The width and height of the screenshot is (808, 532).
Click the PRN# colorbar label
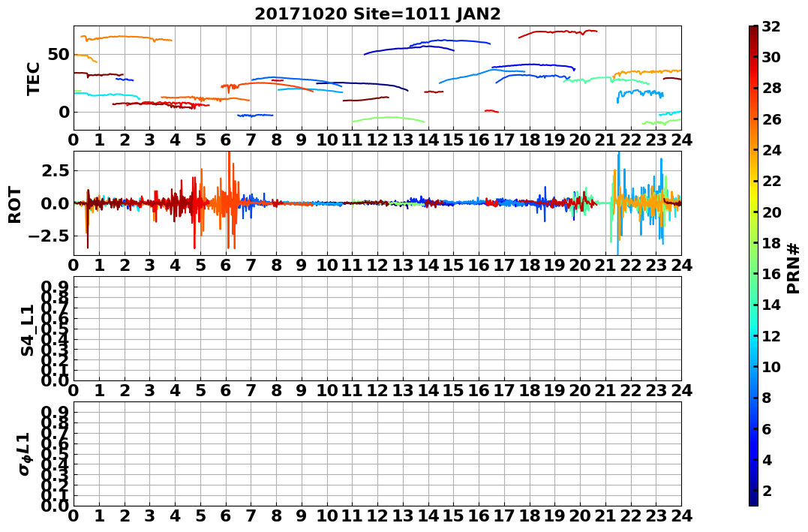click(x=793, y=268)
